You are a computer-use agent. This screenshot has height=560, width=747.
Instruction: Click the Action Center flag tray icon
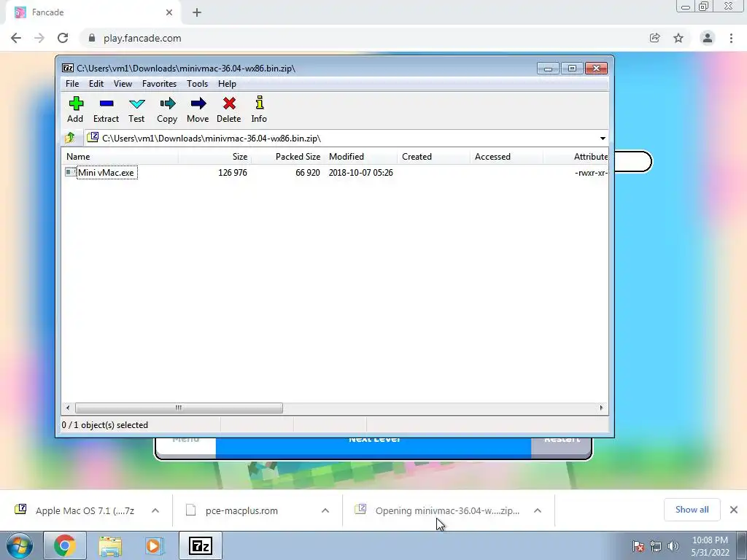[x=638, y=546]
